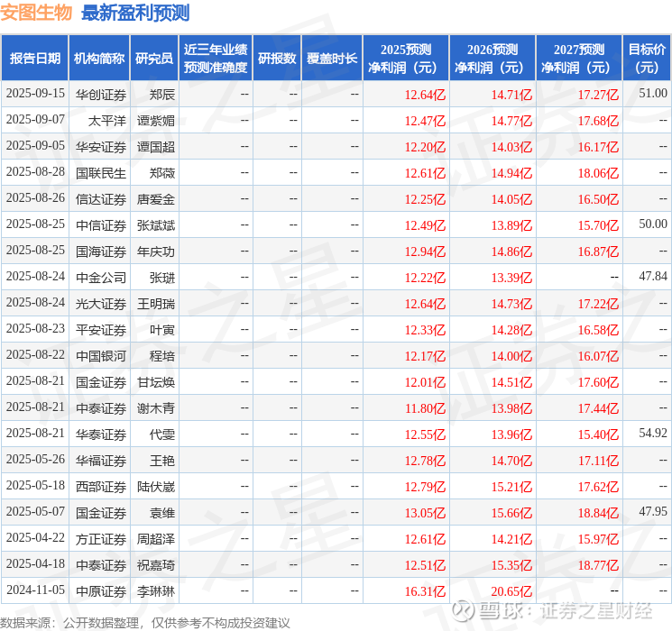Click target price 47.95
672x631 pixels.
coord(653,511)
